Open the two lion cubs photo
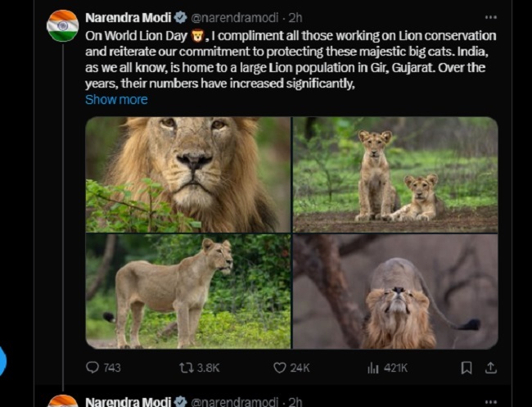Viewport: 532px width, 407px height. click(x=395, y=174)
